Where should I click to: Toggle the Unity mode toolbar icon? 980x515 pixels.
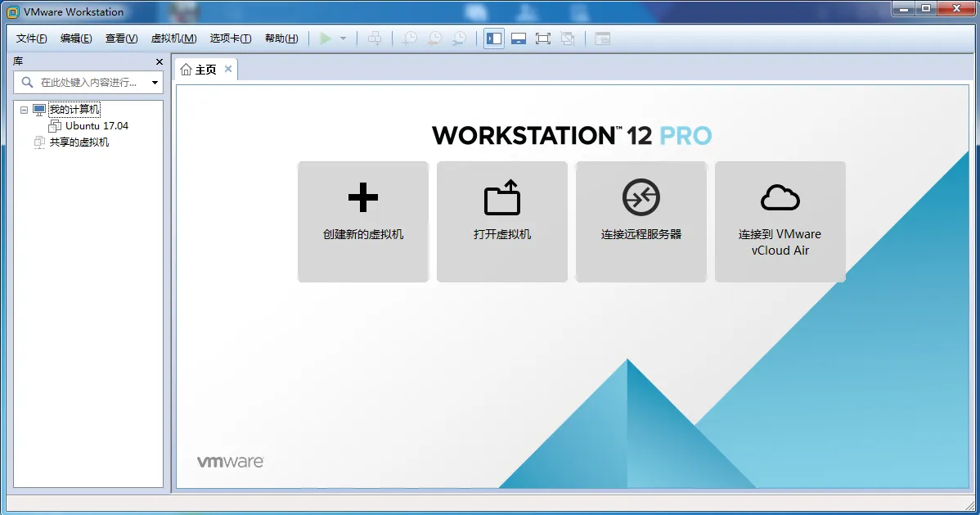coord(568,38)
